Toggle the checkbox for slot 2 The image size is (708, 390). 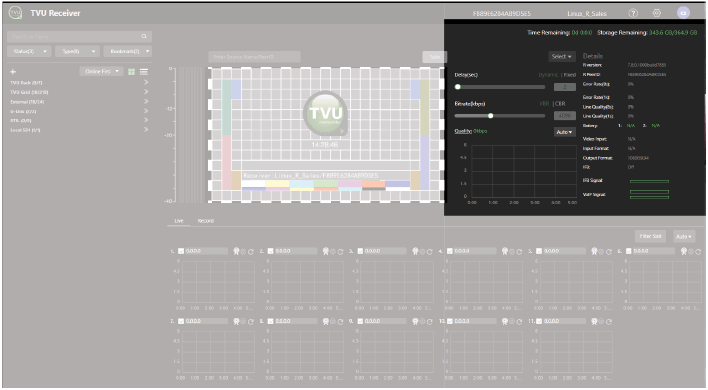[270, 251]
